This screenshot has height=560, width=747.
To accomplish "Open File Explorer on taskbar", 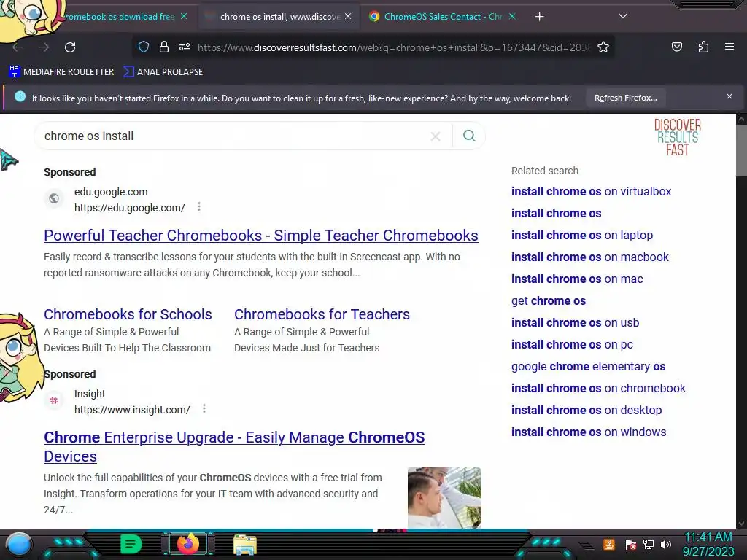I will [245, 545].
